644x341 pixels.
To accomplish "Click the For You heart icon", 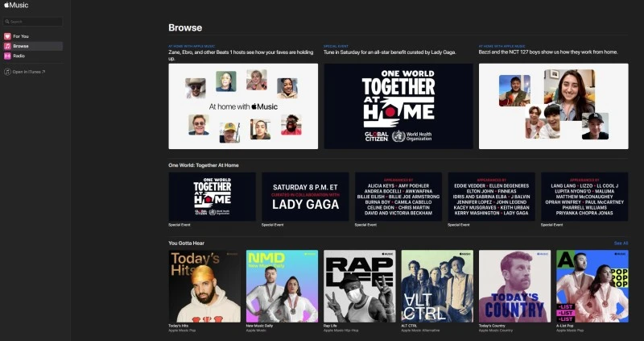I will click(7, 36).
